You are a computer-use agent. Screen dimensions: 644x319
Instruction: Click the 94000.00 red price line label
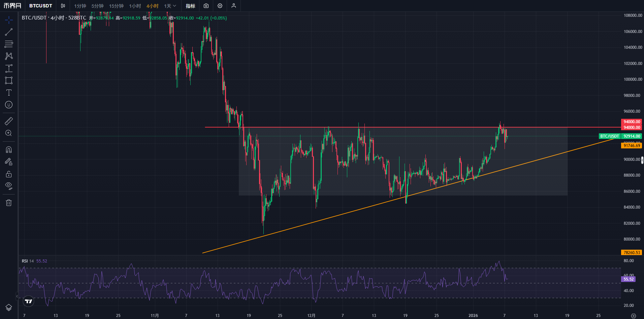click(x=632, y=128)
